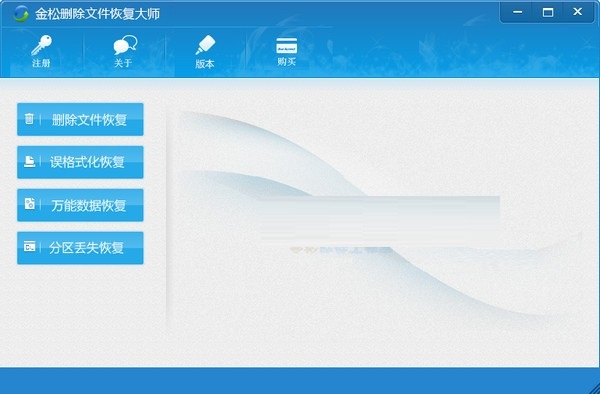Screen dimensions: 600x394
Task: Open 分区丢失恢复 lost partition recovery
Action: (80, 248)
